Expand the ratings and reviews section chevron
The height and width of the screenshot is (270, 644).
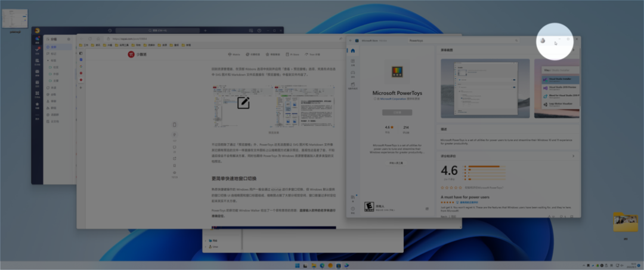(574, 156)
